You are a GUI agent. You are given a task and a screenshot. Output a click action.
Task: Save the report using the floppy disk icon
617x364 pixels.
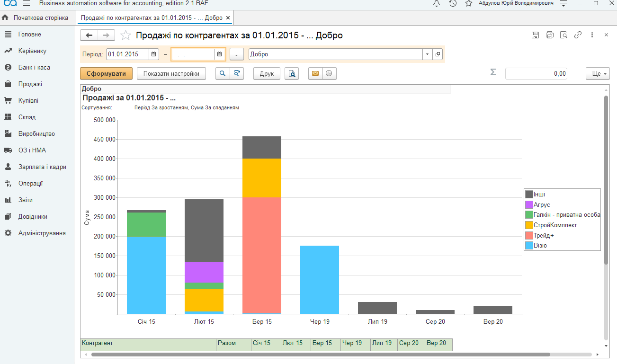coord(535,35)
